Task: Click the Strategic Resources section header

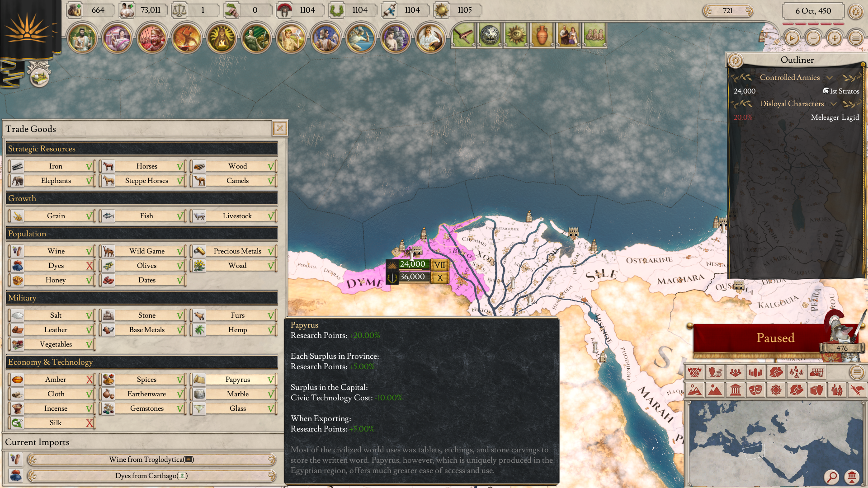Action: pyautogui.click(x=142, y=149)
